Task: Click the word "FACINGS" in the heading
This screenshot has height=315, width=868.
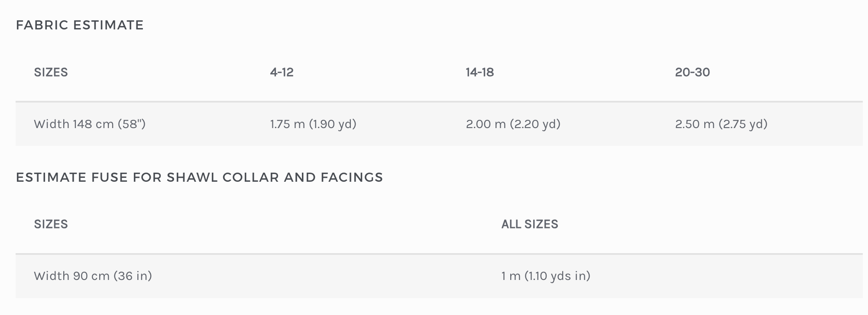Action: tap(352, 177)
